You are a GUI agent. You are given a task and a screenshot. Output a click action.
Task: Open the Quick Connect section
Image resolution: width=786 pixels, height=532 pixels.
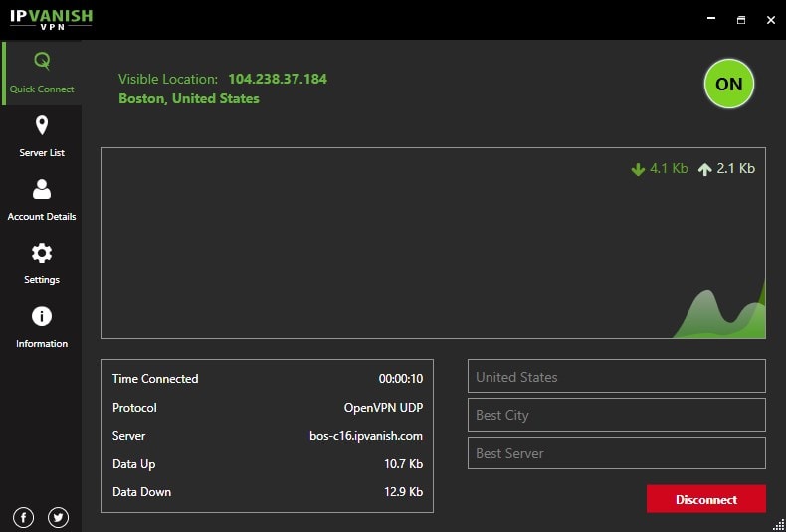tap(42, 74)
